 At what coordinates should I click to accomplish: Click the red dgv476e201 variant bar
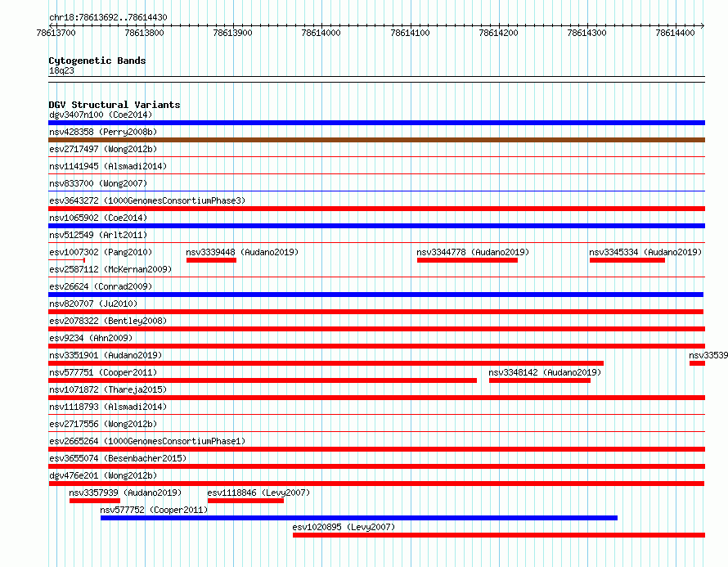(376, 484)
